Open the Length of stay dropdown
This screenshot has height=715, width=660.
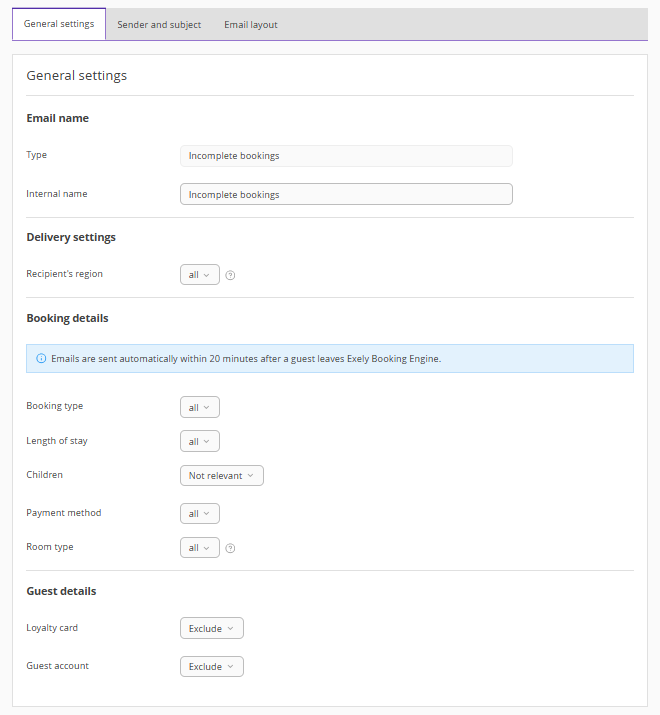tap(199, 441)
